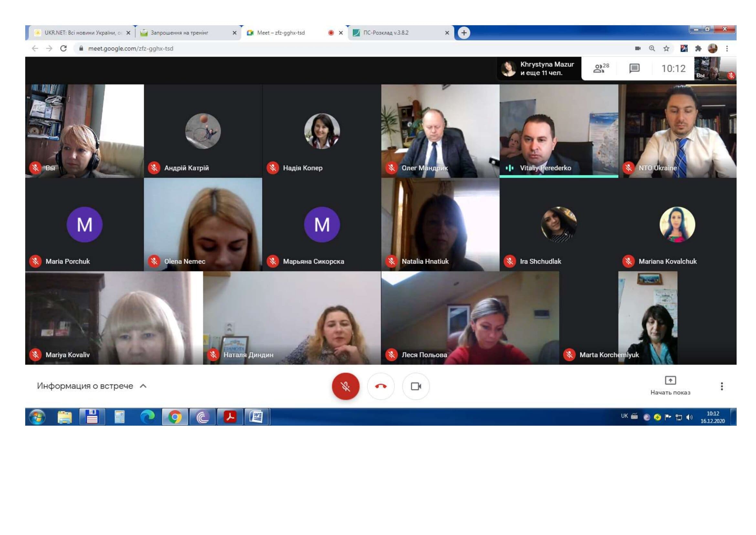The height and width of the screenshot is (535, 756).
Task: Expand the meeting information chevron
Action: (x=143, y=386)
